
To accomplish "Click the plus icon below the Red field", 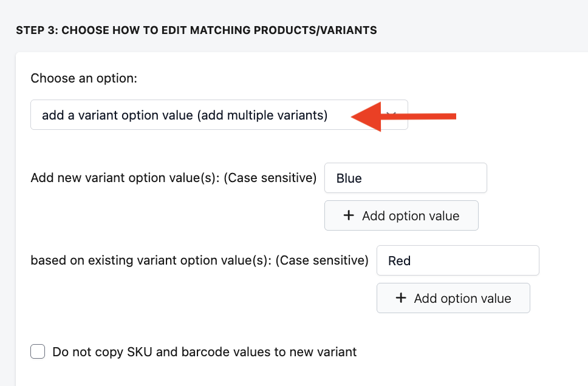I will (401, 298).
